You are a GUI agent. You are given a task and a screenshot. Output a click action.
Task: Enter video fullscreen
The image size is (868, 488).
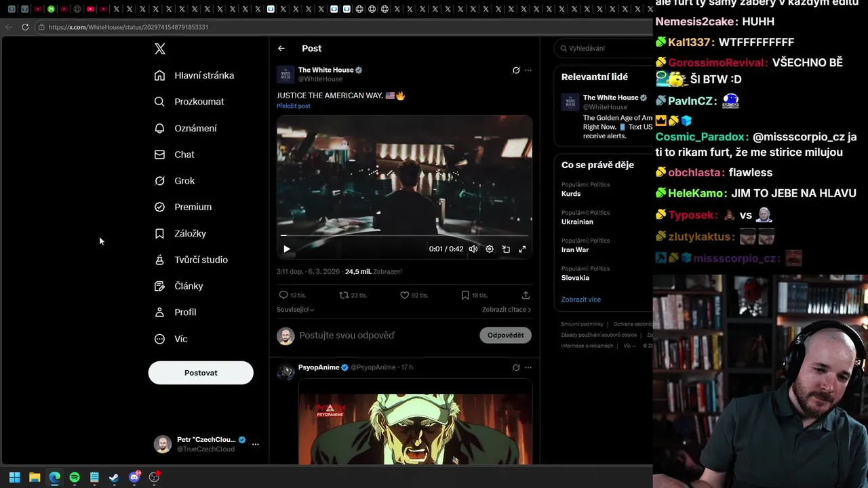point(522,249)
